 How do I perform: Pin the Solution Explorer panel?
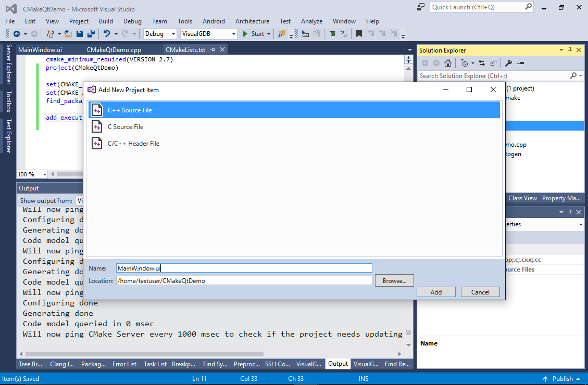coord(570,50)
